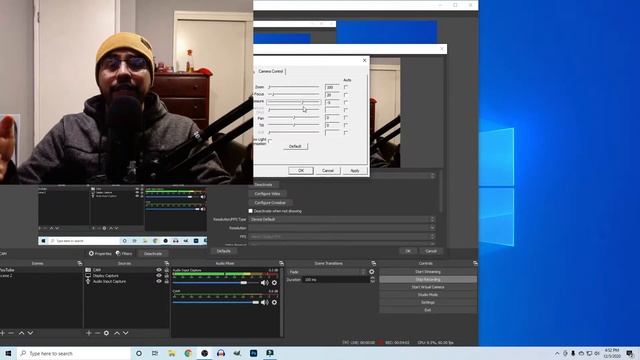Screen dimensions: 640x360
Task: Click Configure Video button
Action: [x=267, y=193]
